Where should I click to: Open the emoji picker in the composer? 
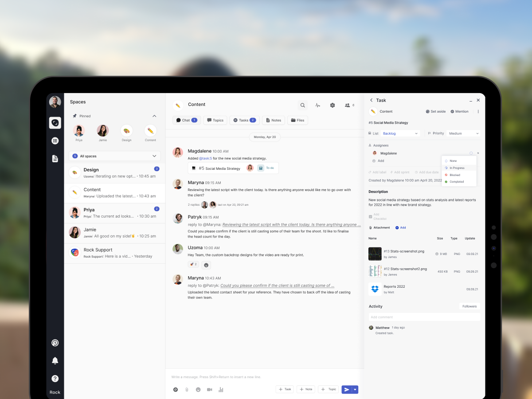pyautogui.click(x=198, y=389)
